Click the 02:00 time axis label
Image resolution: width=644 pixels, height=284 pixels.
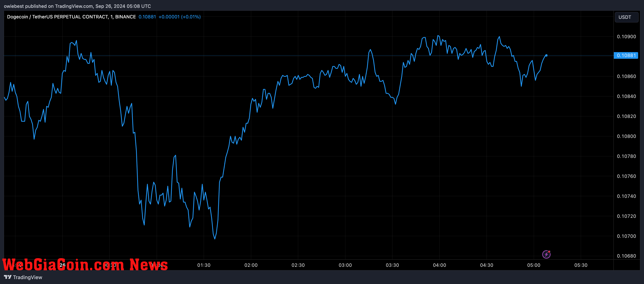click(251, 265)
